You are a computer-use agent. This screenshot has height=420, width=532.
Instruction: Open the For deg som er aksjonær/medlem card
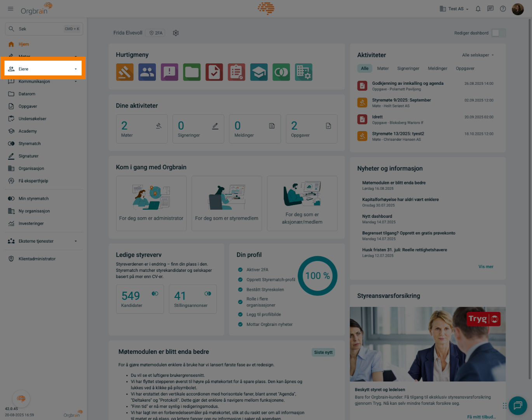pyautogui.click(x=302, y=203)
